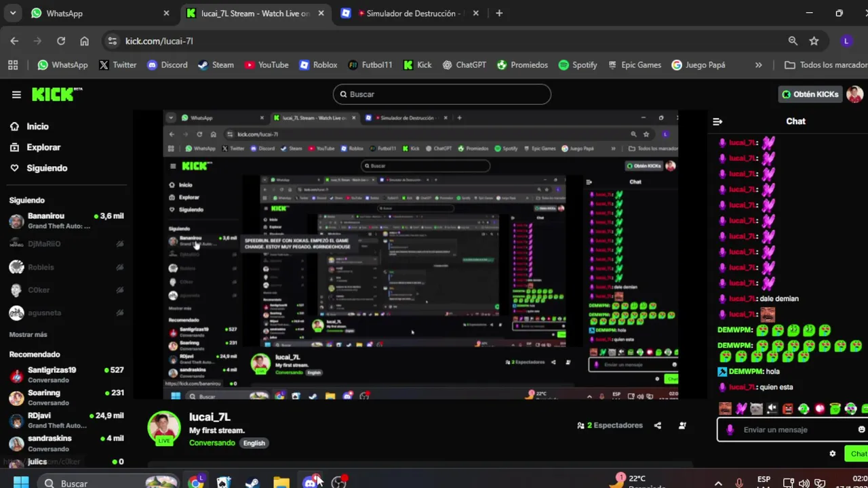Image resolution: width=868 pixels, height=488 pixels.
Task: Open Windows Start menu
Action: (x=21, y=483)
